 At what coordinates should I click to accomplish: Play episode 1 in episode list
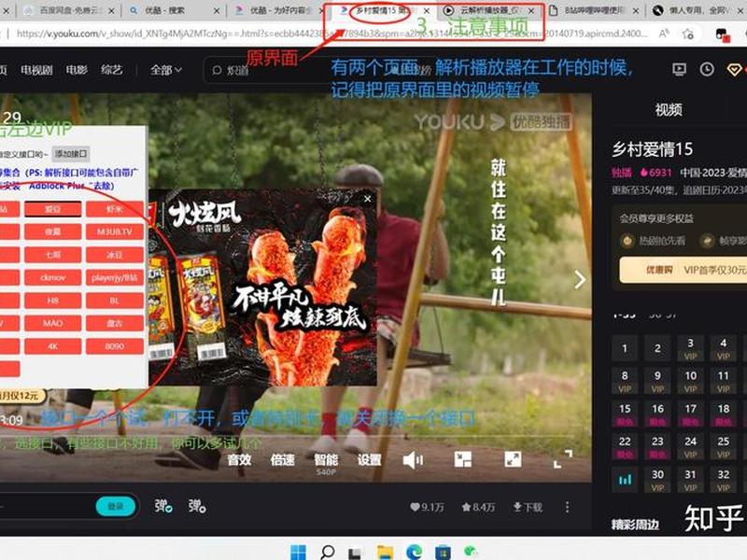tap(625, 348)
